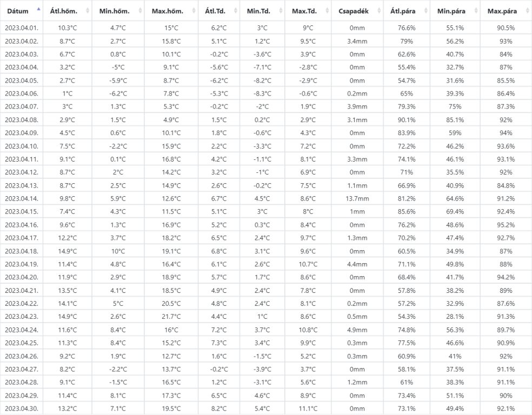The height and width of the screenshot is (415, 532).
Task: Click the 13.7mm precipitation cell
Action: (x=357, y=198)
